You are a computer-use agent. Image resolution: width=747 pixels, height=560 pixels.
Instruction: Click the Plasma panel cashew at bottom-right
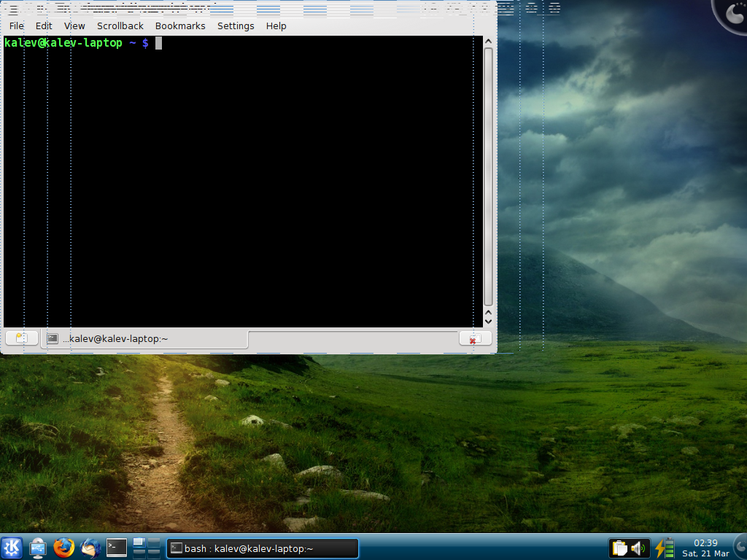(x=740, y=548)
